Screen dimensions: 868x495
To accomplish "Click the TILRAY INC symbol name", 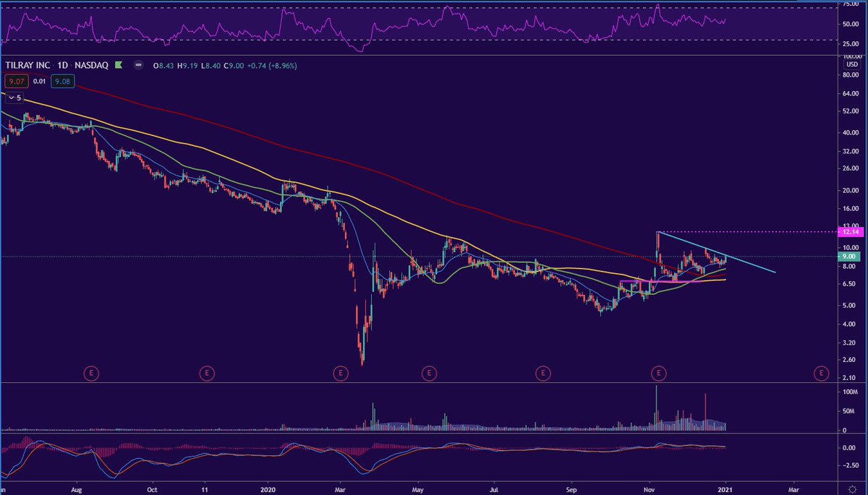I will 27,65.
